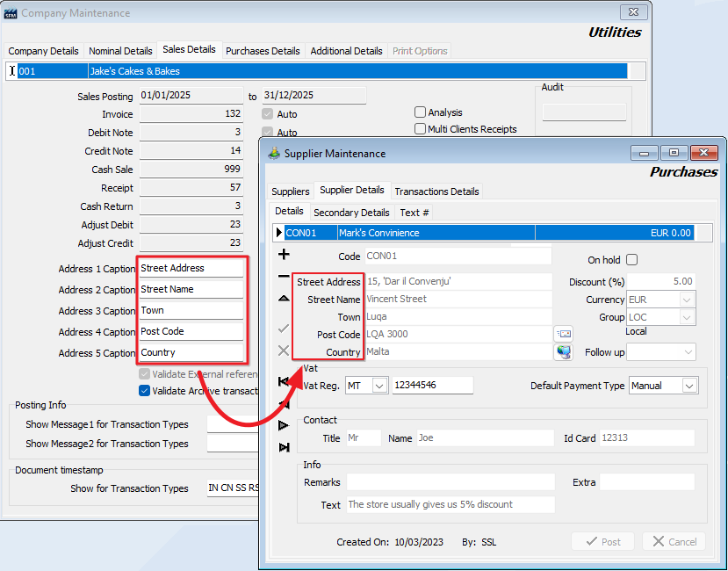Click the address card icon beside Post Code

coord(563,334)
